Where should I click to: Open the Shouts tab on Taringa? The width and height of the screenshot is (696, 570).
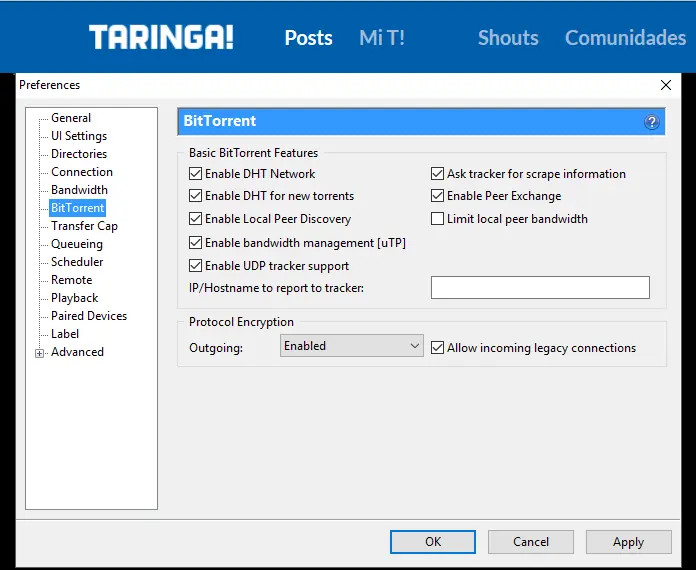coord(508,38)
